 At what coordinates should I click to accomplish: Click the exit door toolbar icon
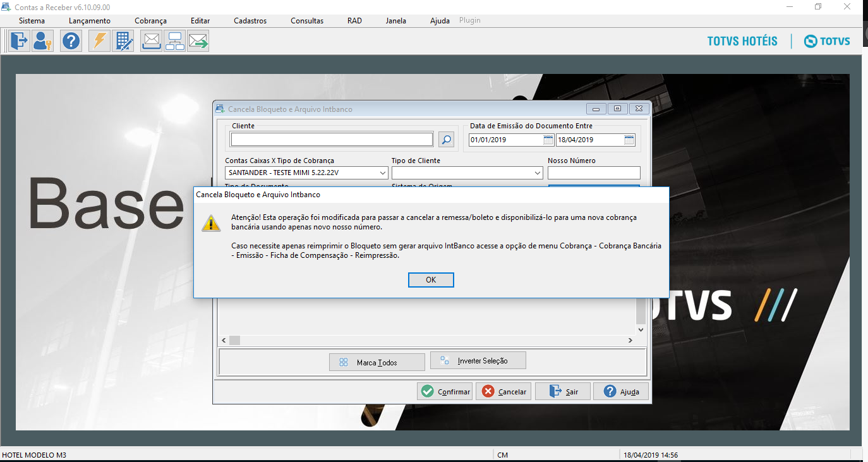19,41
